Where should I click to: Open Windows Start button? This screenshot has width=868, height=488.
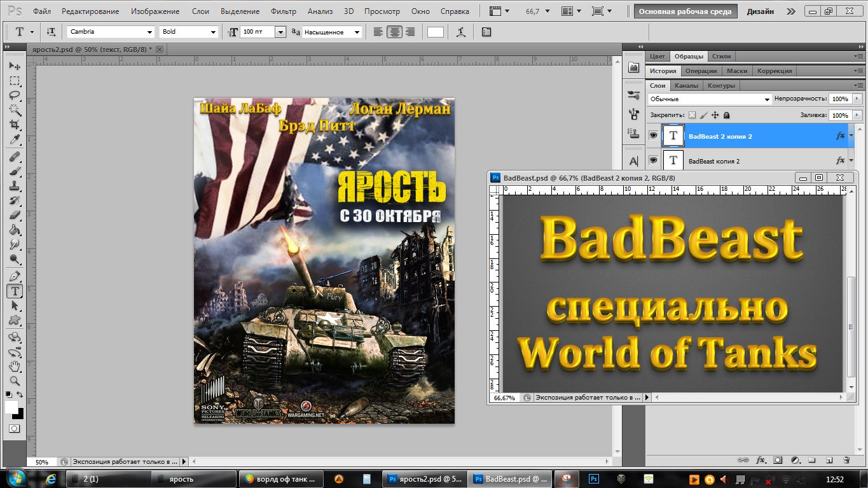point(17,478)
